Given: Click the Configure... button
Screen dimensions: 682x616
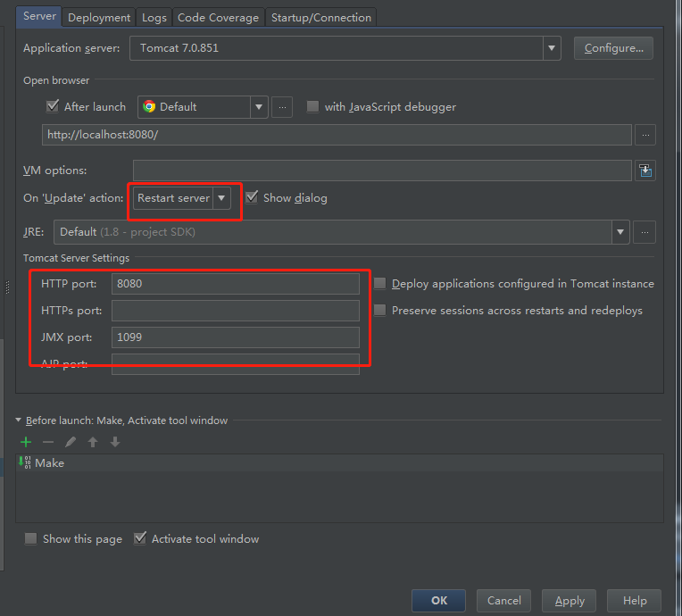Looking at the screenshot, I should (613, 48).
